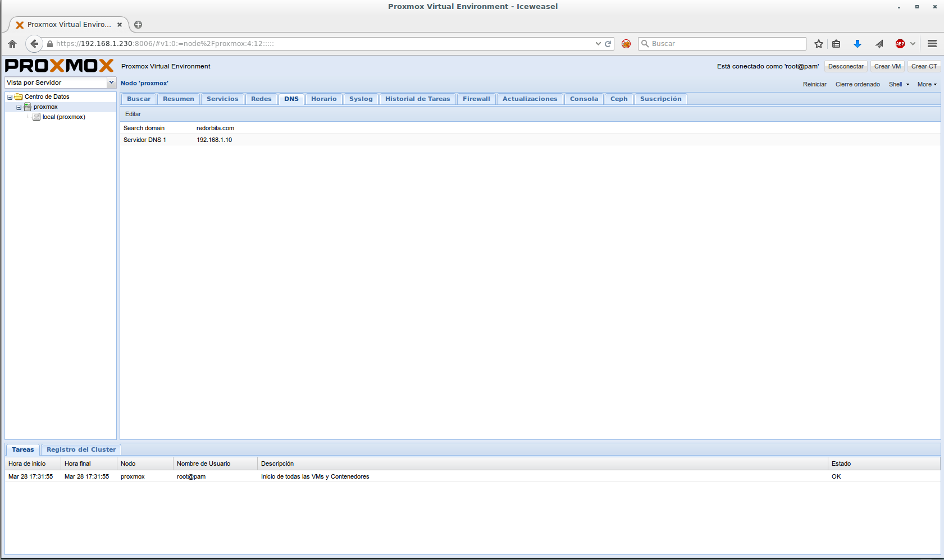
Task: Collapse the Centro de Datos tree node
Action: [x=10, y=97]
